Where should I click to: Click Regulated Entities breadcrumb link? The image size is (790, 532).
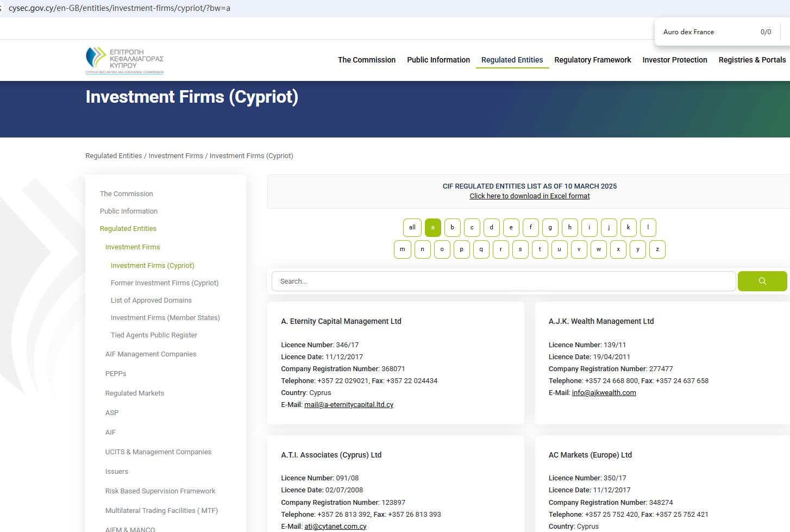[114, 156]
